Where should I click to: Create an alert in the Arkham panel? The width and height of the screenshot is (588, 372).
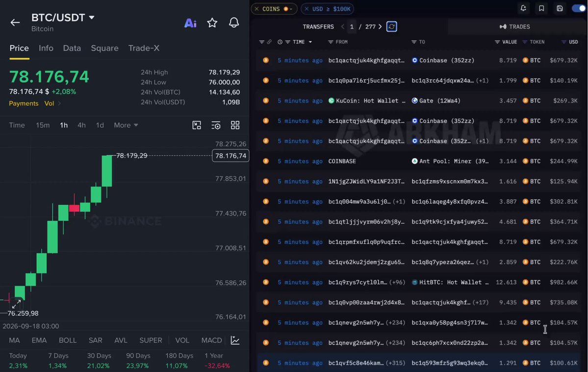pos(523,8)
